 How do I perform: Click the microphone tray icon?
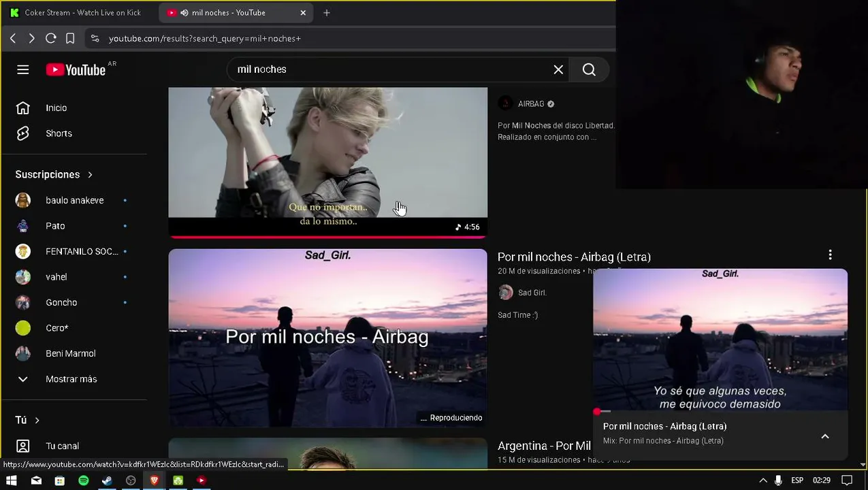pos(778,480)
